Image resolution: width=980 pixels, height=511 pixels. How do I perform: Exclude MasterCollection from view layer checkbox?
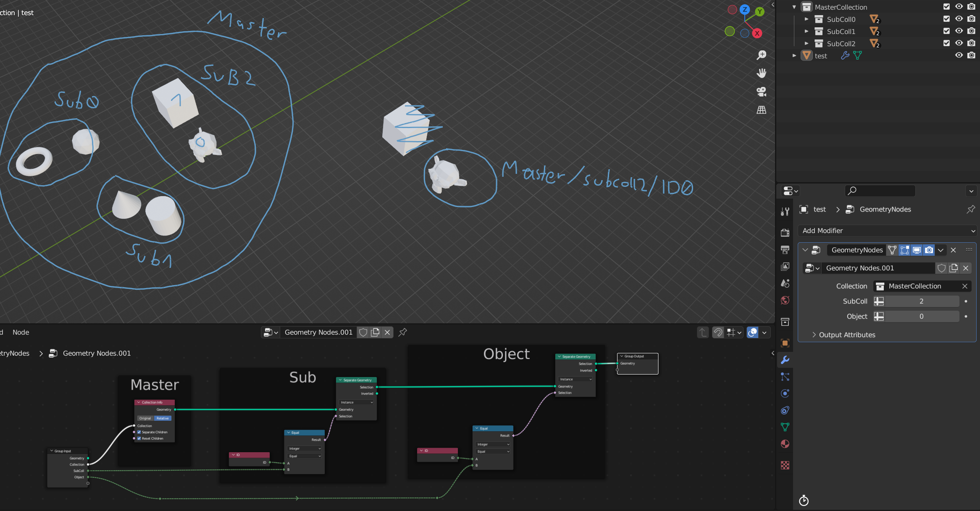[x=946, y=7]
